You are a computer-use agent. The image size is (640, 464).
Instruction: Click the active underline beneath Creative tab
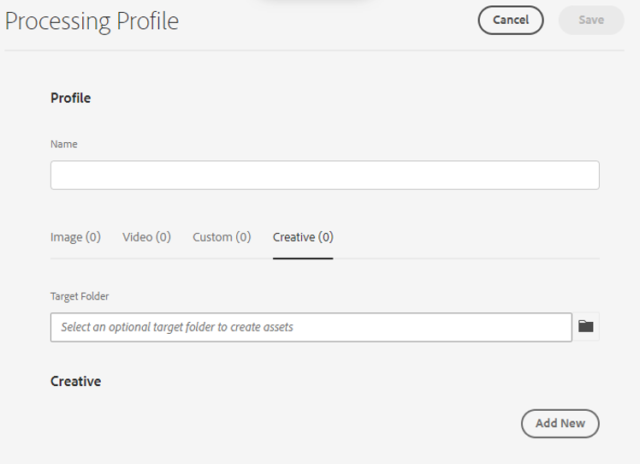click(303, 258)
